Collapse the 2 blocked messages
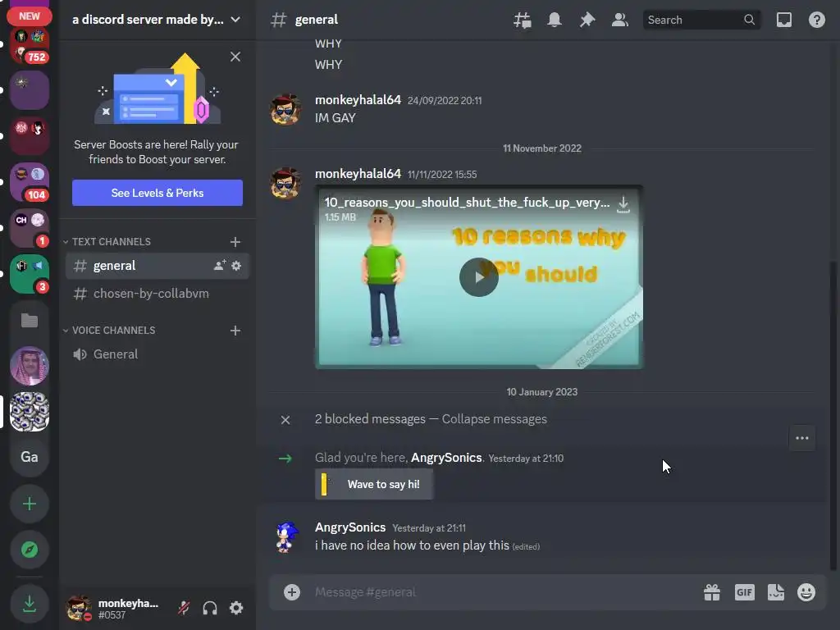 tap(494, 419)
